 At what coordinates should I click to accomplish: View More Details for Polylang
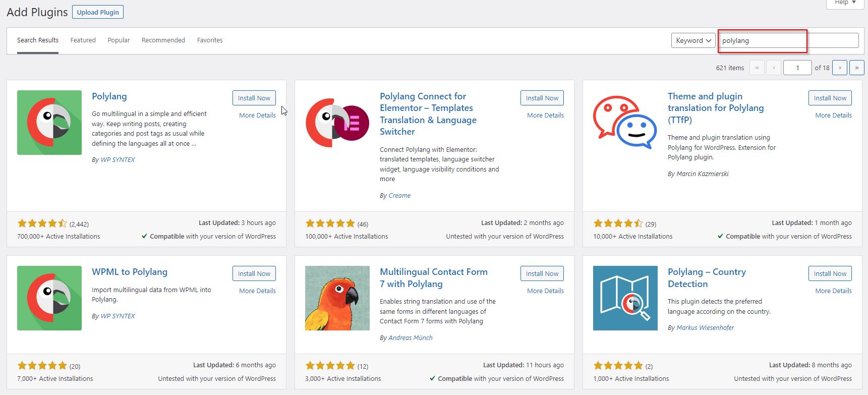pos(257,116)
